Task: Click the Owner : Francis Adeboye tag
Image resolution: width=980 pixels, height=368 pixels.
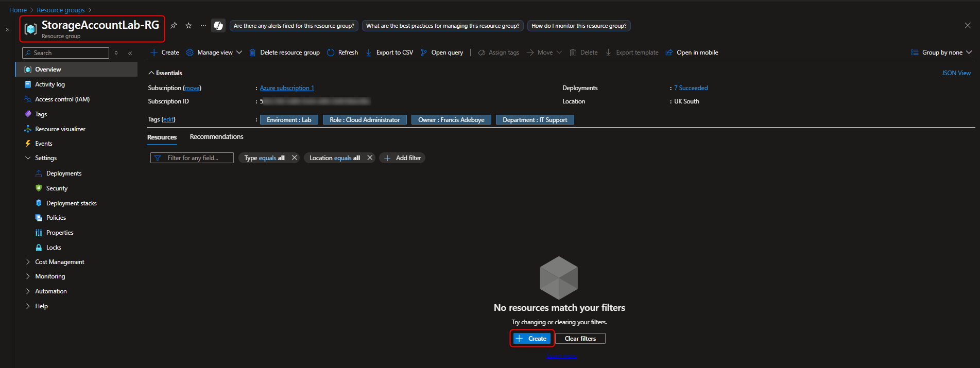Action: click(451, 120)
